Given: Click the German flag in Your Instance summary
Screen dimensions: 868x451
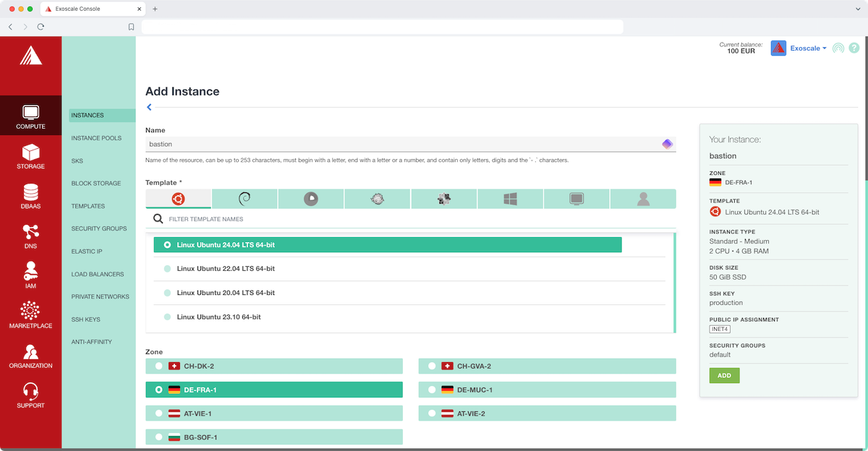Looking at the screenshot, I should [715, 182].
